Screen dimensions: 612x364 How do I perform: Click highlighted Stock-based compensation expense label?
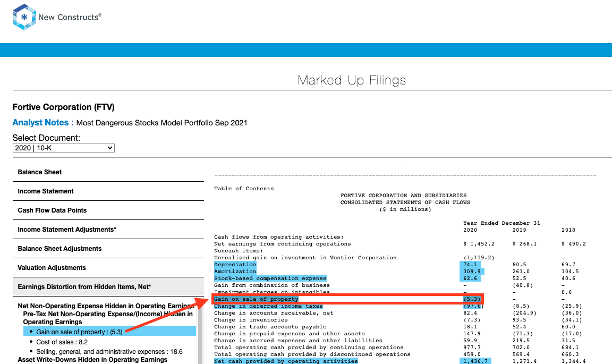[270, 278]
